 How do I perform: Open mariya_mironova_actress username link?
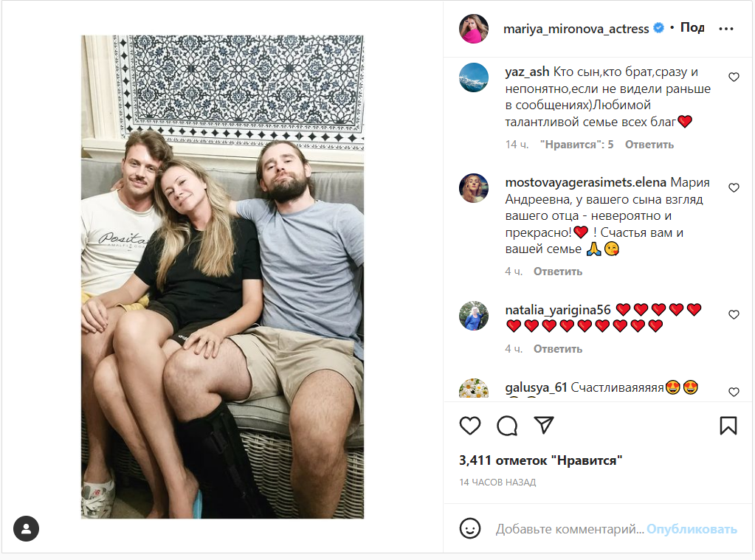click(576, 29)
